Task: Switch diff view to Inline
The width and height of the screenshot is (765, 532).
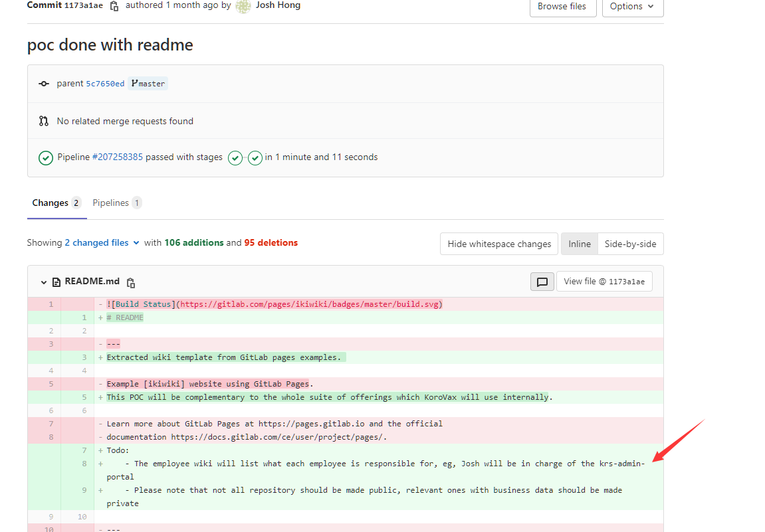Action: pyautogui.click(x=579, y=244)
